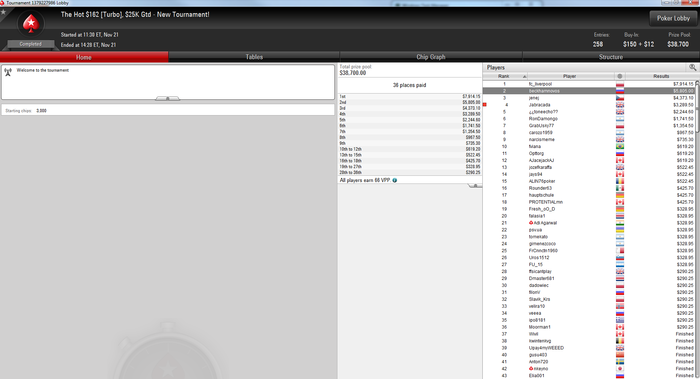Click the VPP info icon
Viewport: 700px width, 379px height.
(x=395, y=180)
